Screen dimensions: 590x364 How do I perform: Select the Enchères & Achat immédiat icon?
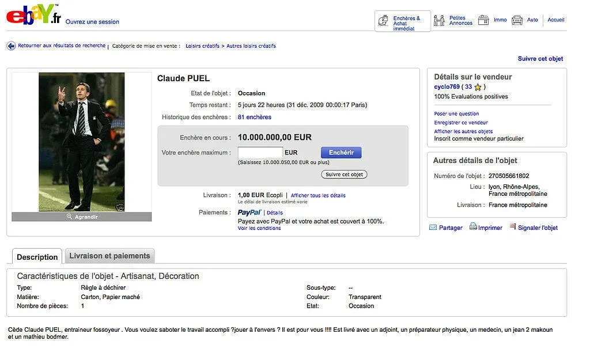coord(384,21)
